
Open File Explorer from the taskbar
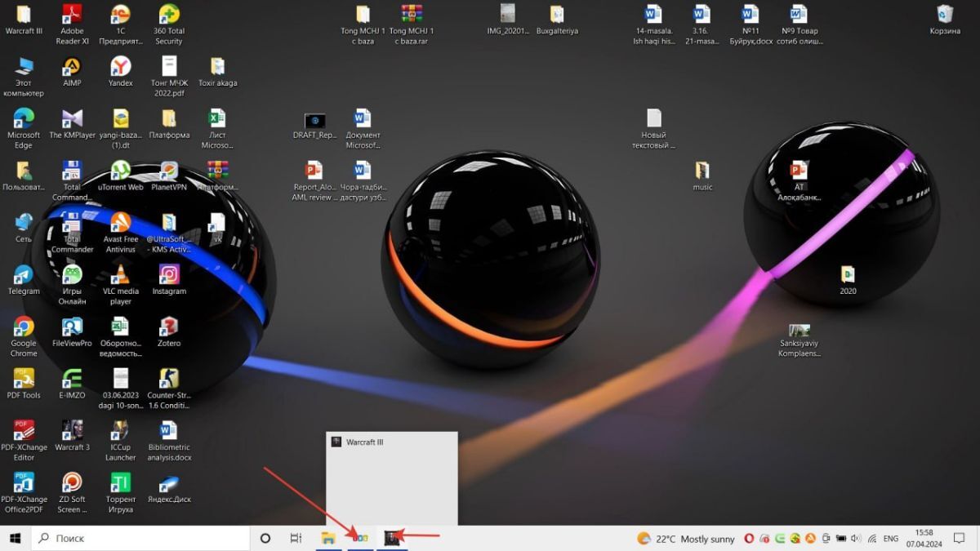(x=328, y=538)
